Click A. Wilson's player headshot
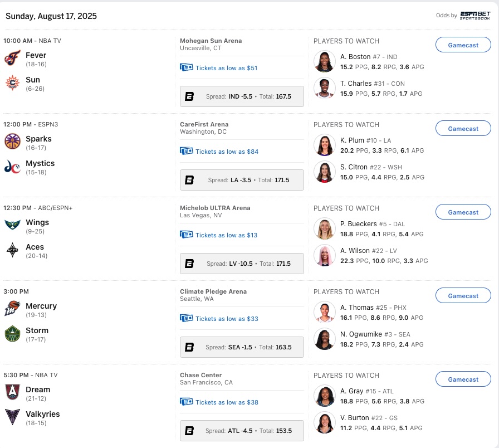Image resolution: width=499 pixels, height=448 pixels. pyautogui.click(x=325, y=255)
